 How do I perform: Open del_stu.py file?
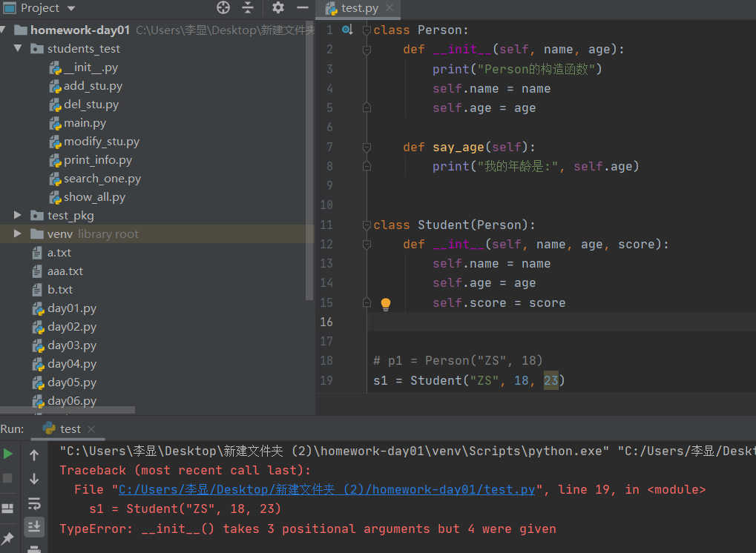[x=85, y=105]
